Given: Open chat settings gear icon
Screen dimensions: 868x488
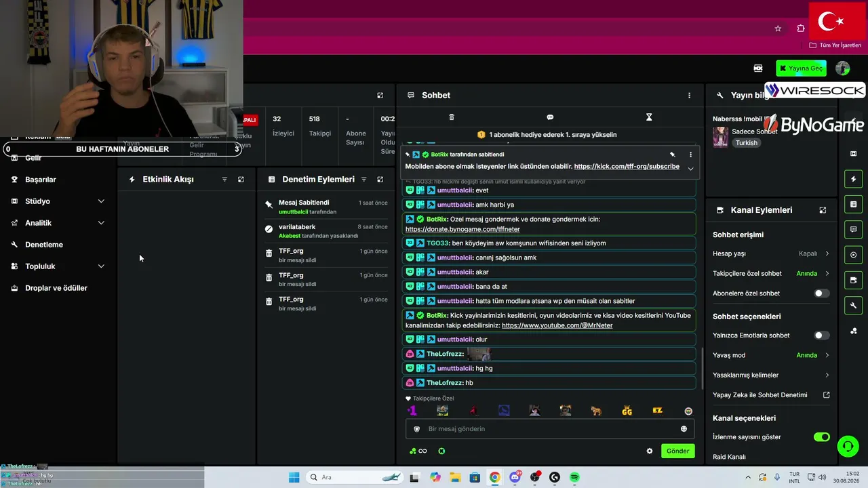Looking at the screenshot, I should [650, 451].
